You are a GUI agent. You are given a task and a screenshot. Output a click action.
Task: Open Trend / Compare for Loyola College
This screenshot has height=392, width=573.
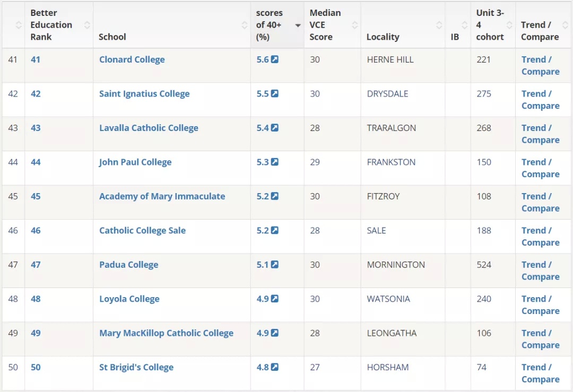(541, 304)
